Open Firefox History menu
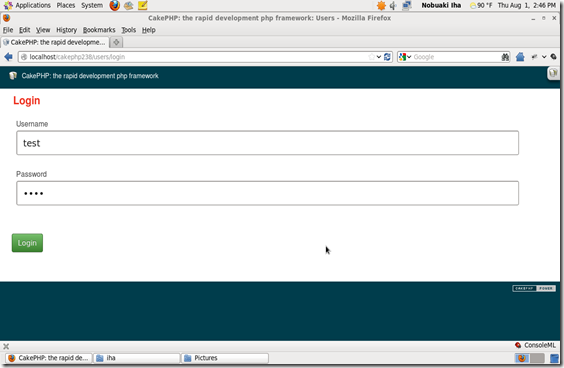 click(x=67, y=30)
